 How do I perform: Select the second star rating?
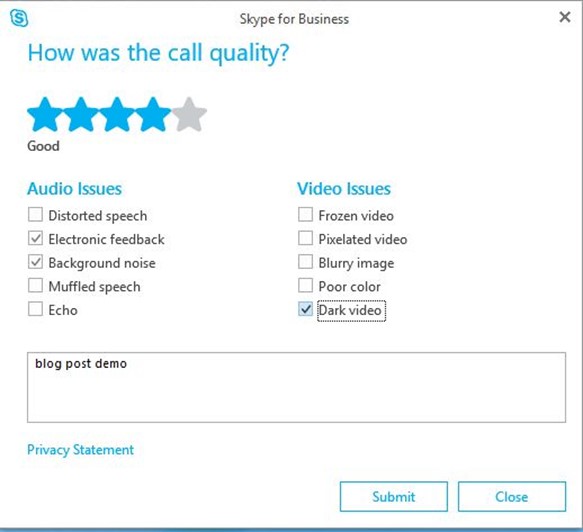[x=81, y=115]
